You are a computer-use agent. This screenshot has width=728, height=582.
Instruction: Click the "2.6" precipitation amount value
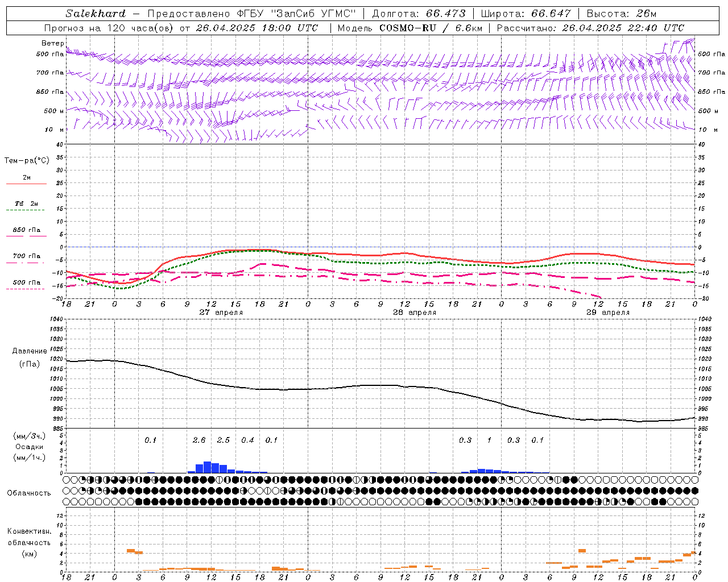click(199, 440)
